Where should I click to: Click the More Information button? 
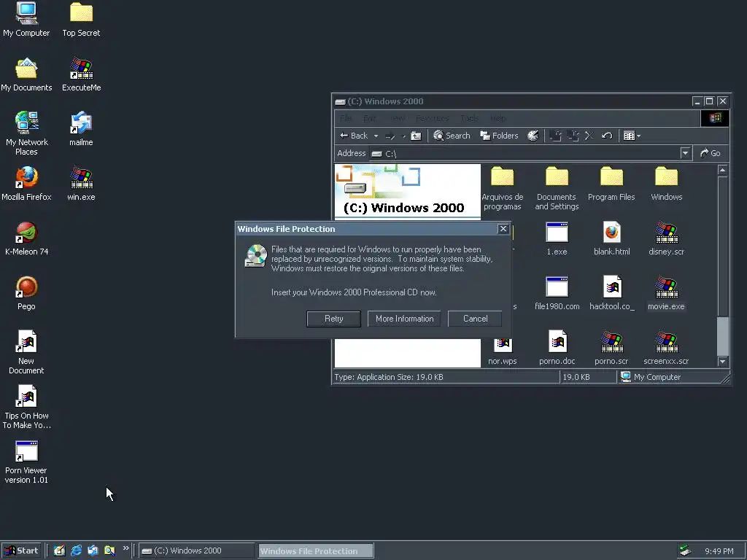pyautogui.click(x=404, y=319)
